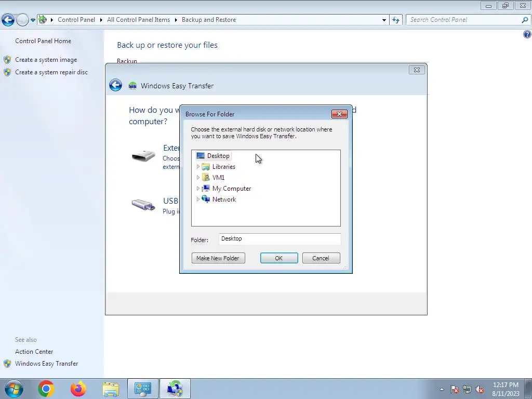This screenshot has height=399, width=532.
Task: Click the Desktop computer icon in the tree
Action: pyautogui.click(x=201, y=156)
